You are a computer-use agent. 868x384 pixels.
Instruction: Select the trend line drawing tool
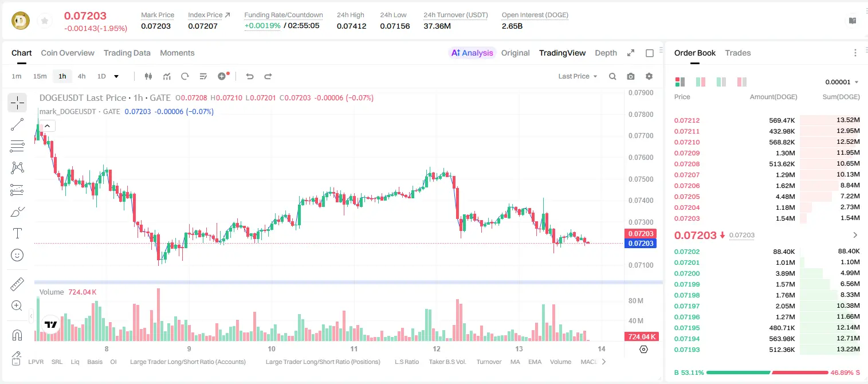click(x=17, y=124)
